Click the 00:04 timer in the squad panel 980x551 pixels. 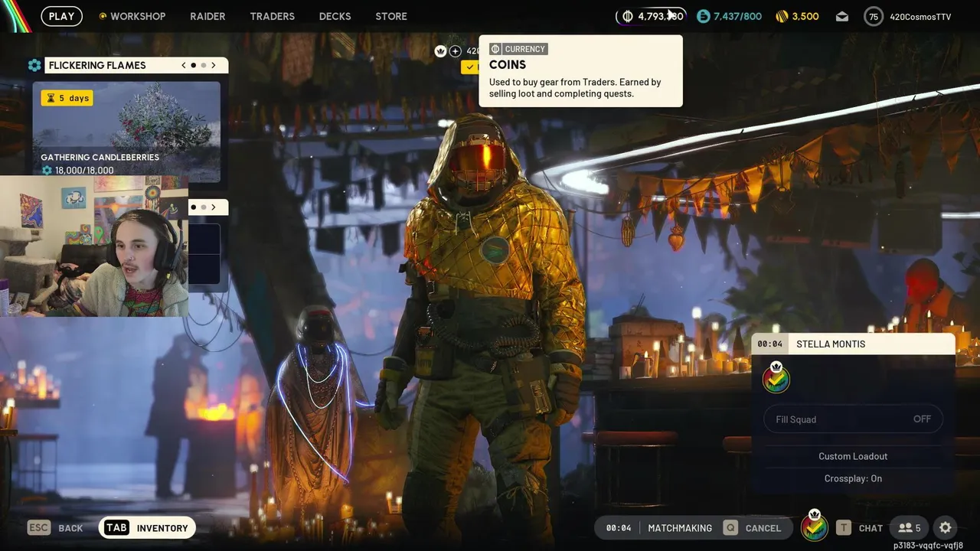pyautogui.click(x=769, y=344)
